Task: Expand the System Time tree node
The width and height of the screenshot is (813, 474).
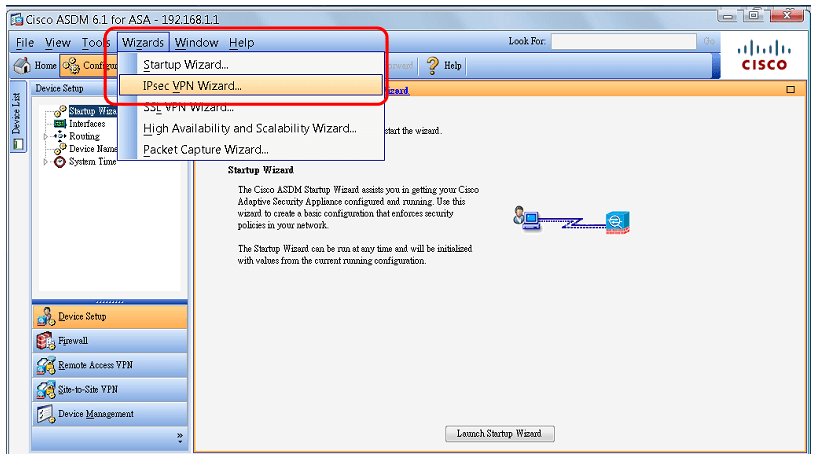Action: click(x=46, y=162)
